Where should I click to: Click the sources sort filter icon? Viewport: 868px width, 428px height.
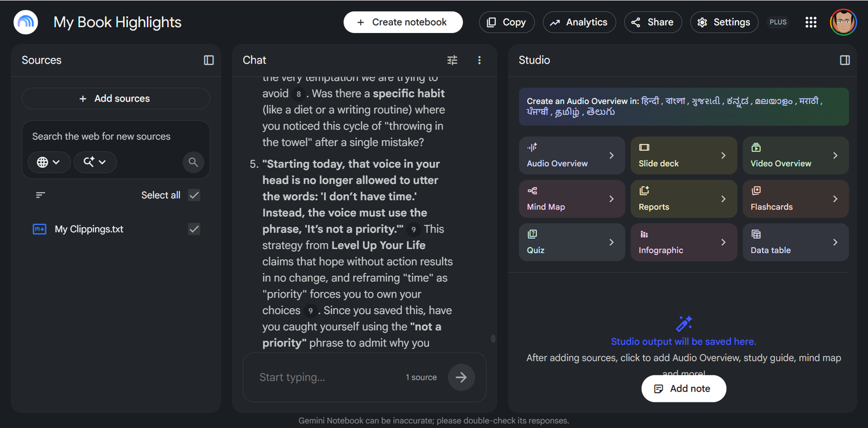[41, 195]
